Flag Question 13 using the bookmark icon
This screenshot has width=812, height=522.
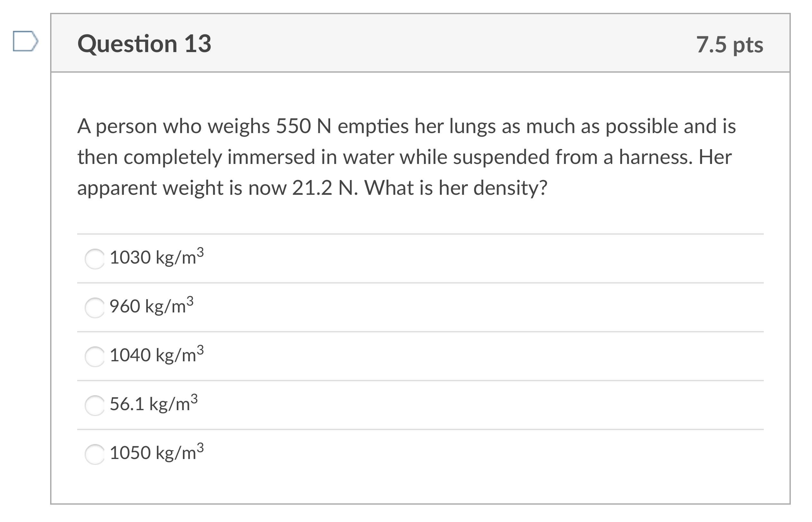click(25, 40)
